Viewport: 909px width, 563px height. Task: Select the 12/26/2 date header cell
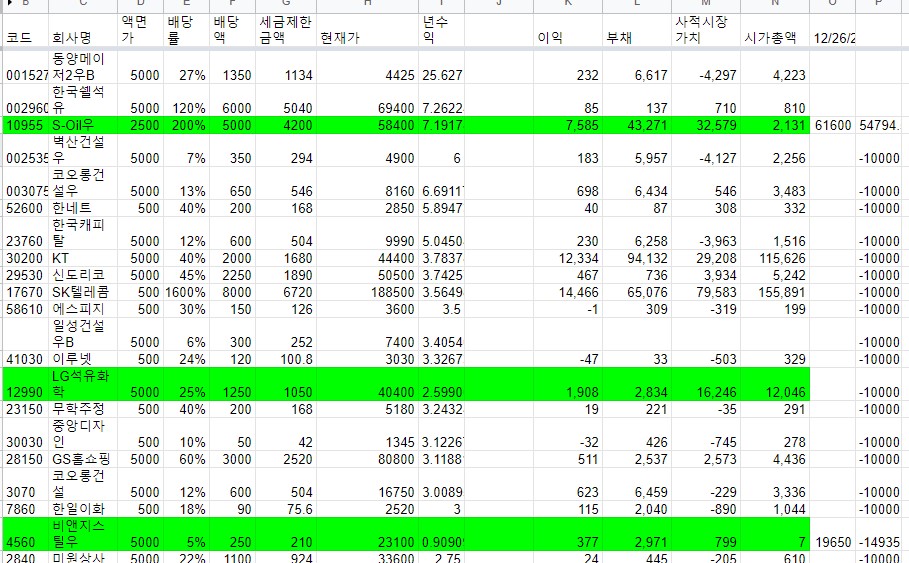832,30
